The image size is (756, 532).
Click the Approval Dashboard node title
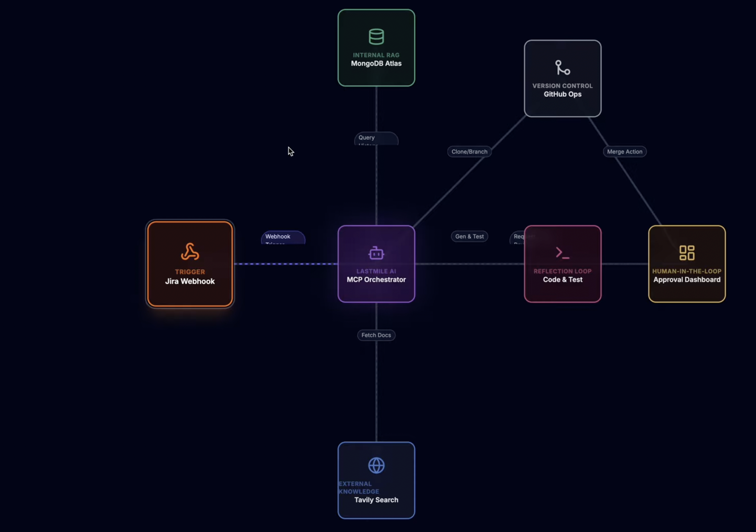687,280
